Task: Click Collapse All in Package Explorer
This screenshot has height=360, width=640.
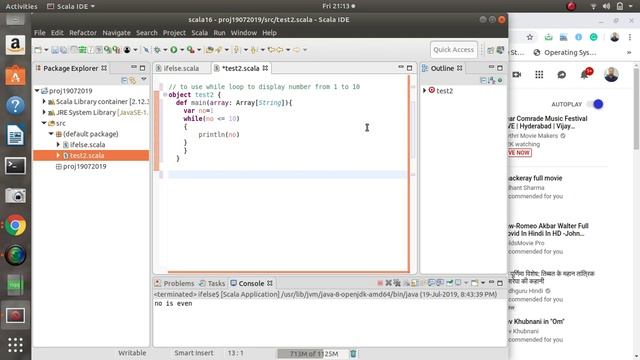Action: [x=124, y=80]
